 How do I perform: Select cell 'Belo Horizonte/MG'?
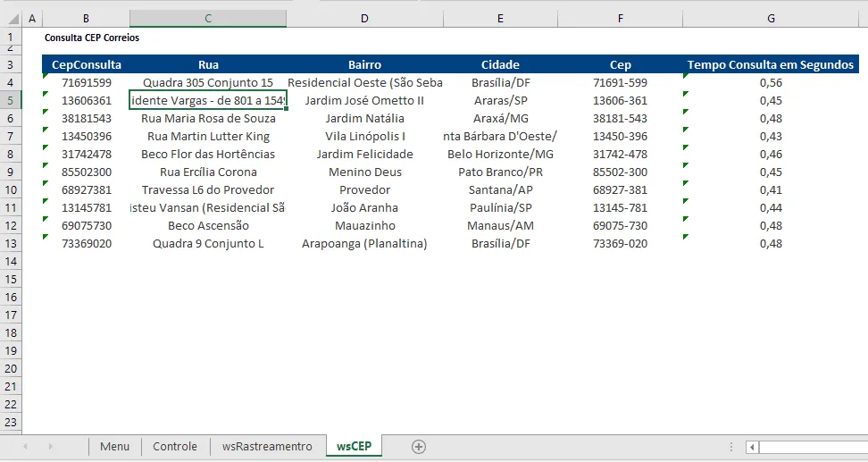[500, 154]
